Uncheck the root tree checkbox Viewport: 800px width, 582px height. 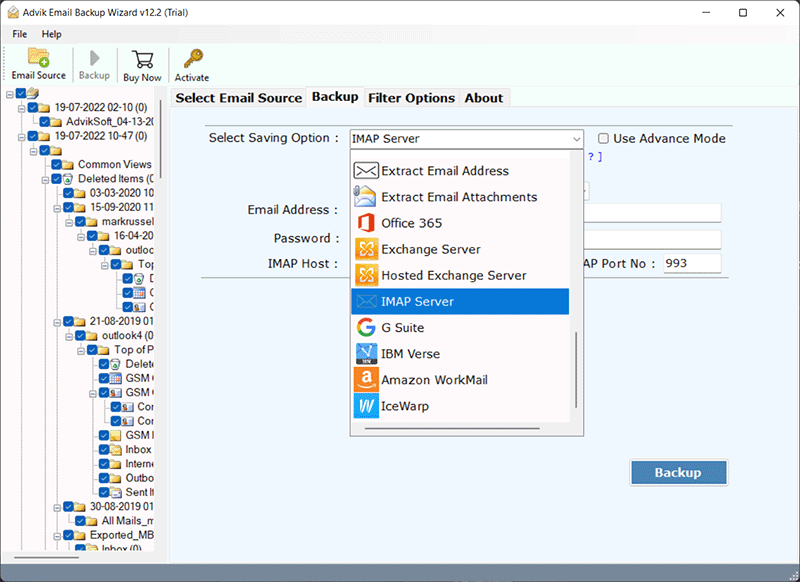(x=21, y=93)
